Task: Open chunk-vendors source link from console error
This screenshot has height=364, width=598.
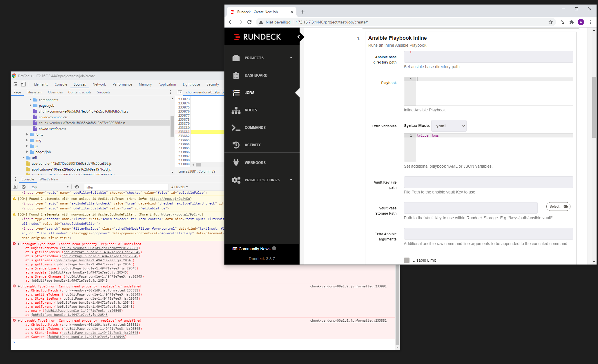Action: click(348, 286)
